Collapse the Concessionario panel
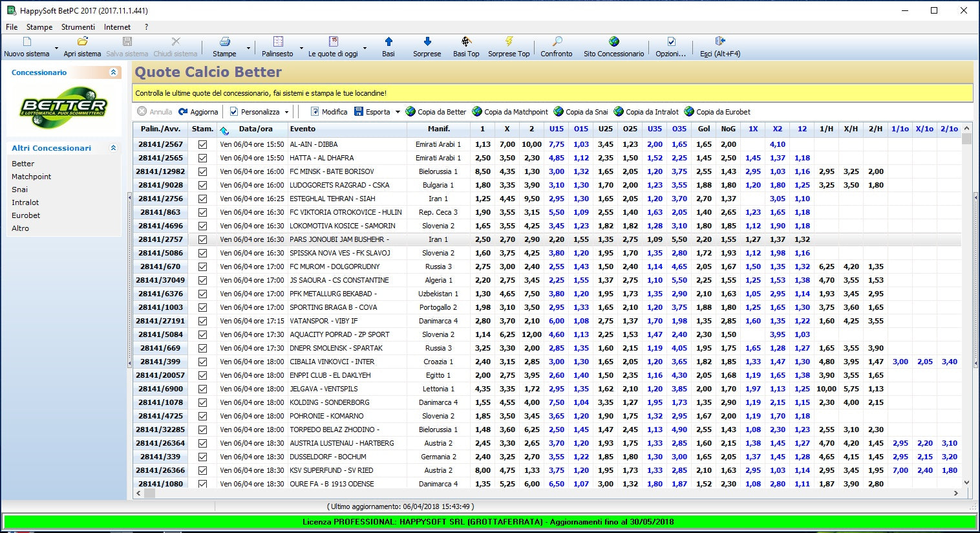This screenshot has height=533, width=980. coord(114,72)
